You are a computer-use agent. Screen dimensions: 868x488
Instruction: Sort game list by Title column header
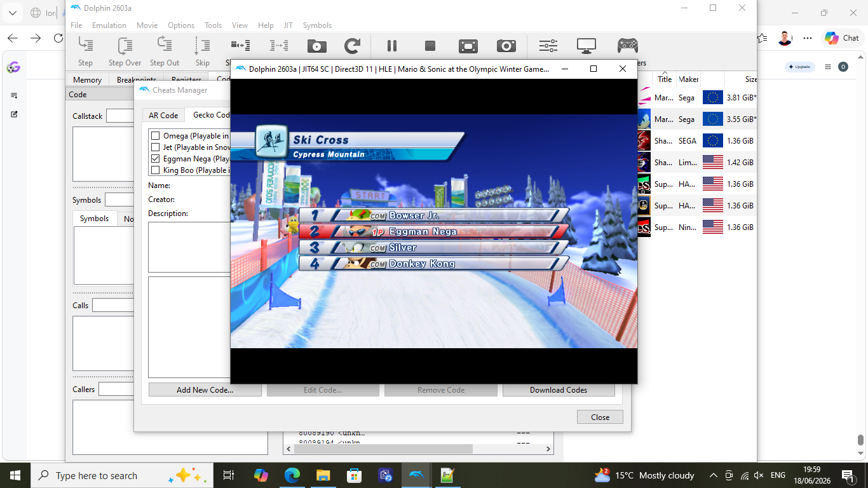pyautogui.click(x=665, y=79)
